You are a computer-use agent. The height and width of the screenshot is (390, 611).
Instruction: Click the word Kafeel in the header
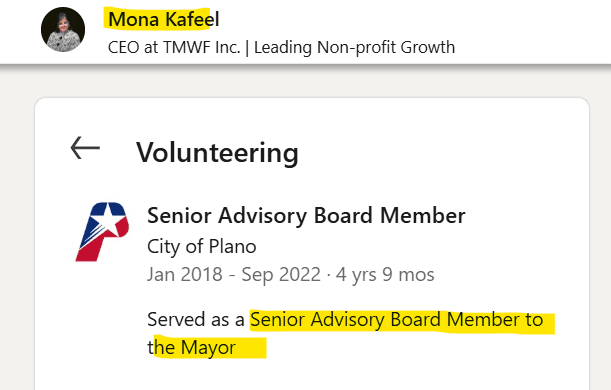coord(192,19)
